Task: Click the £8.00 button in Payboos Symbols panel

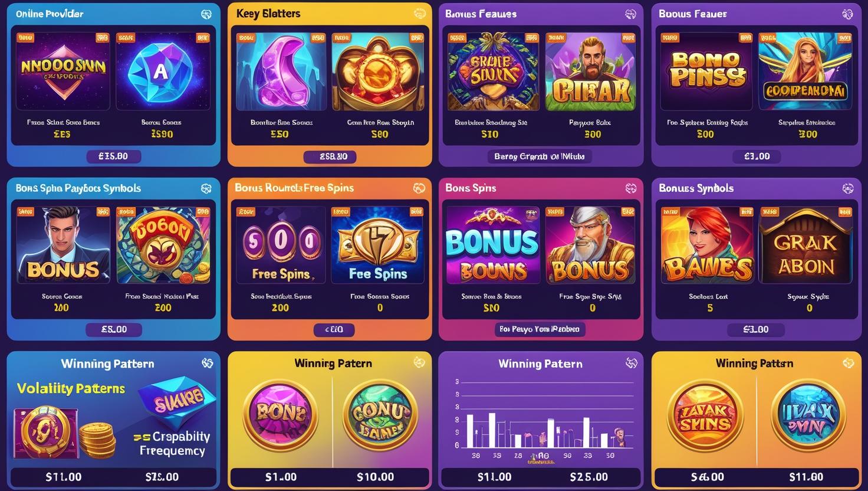Action: tap(114, 329)
